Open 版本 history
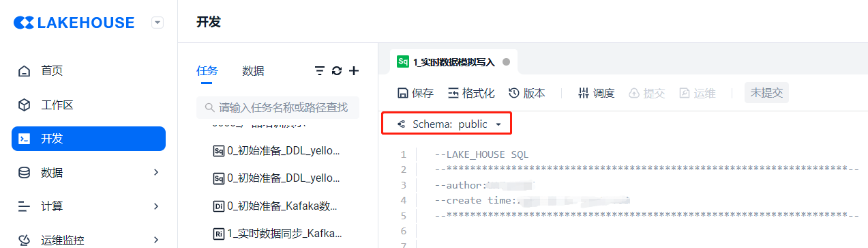The image size is (868, 248). pyautogui.click(x=527, y=94)
